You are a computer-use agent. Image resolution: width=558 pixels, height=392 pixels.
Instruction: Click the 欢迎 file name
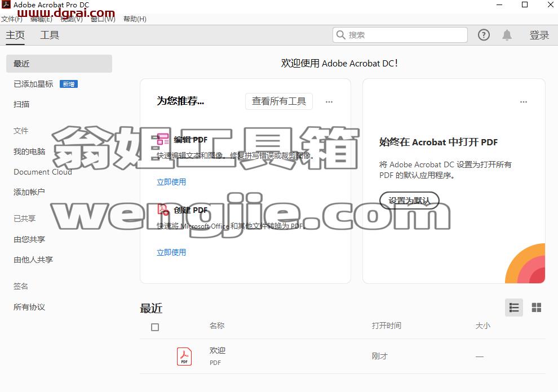click(x=218, y=350)
